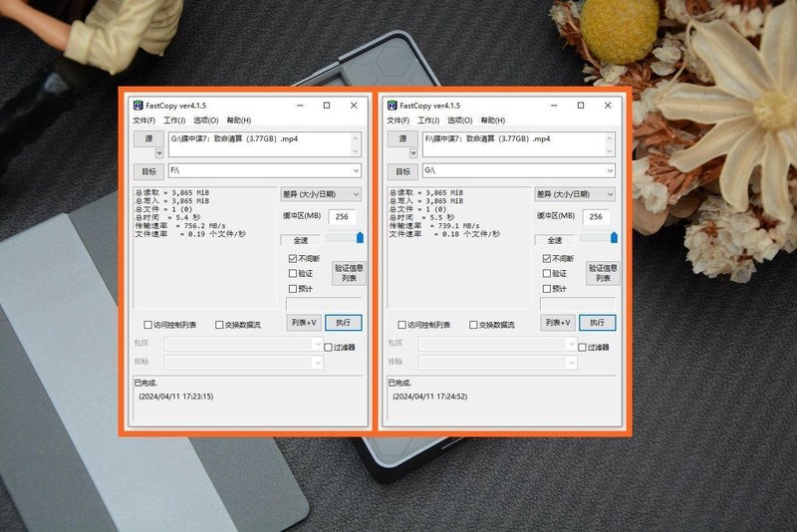Click buffer size field 256 in left window
The width and height of the screenshot is (797, 532).
pyautogui.click(x=342, y=216)
